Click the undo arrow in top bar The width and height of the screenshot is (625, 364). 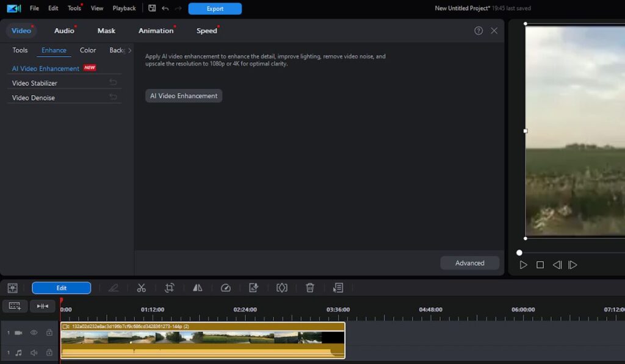tap(165, 9)
